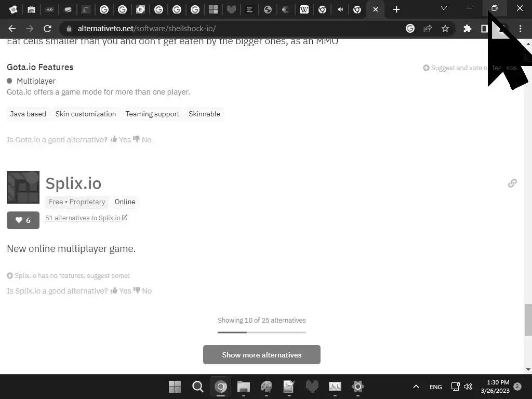
Task: Select the Skin customization tag
Action: click(86, 114)
